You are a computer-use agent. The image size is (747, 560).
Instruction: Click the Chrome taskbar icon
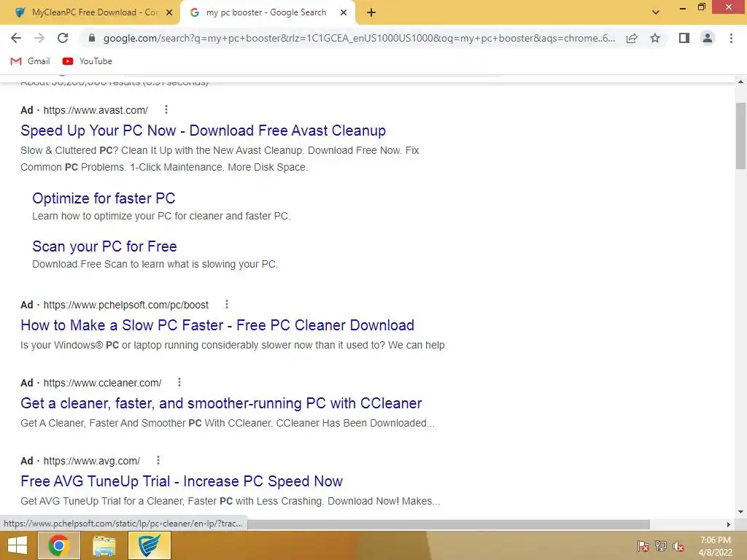pos(58,545)
